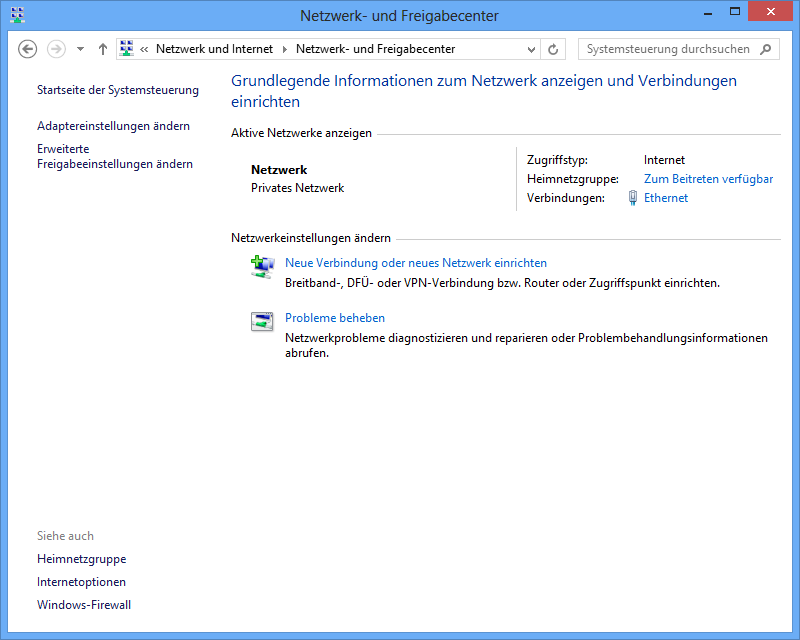800x640 pixels.
Task: Open Windows-Firewall from Siehe auch
Action: (x=84, y=605)
